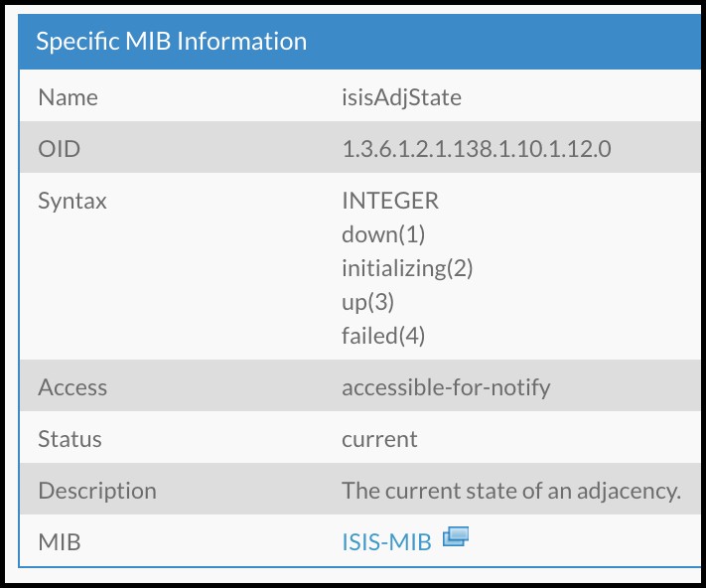Viewport: 706px width, 588px height.
Task: Click the OID value 1.3.6.1.2.1.138.1.10.1.12.0
Action: pyautogui.click(x=477, y=149)
